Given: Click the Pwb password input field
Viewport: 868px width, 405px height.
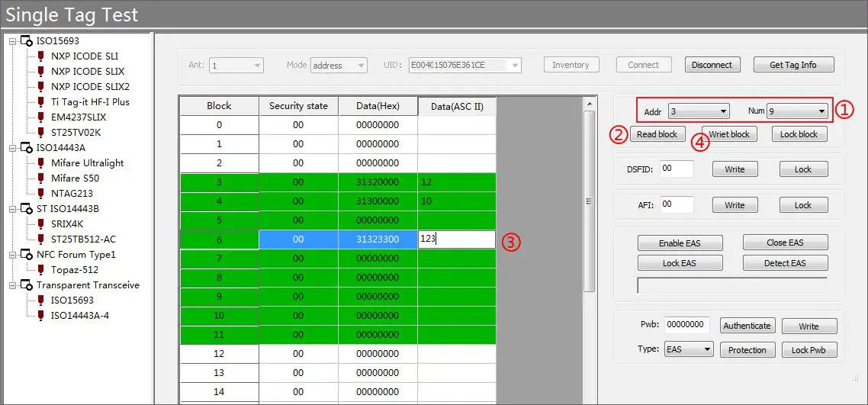Looking at the screenshot, I should pos(688,325).
